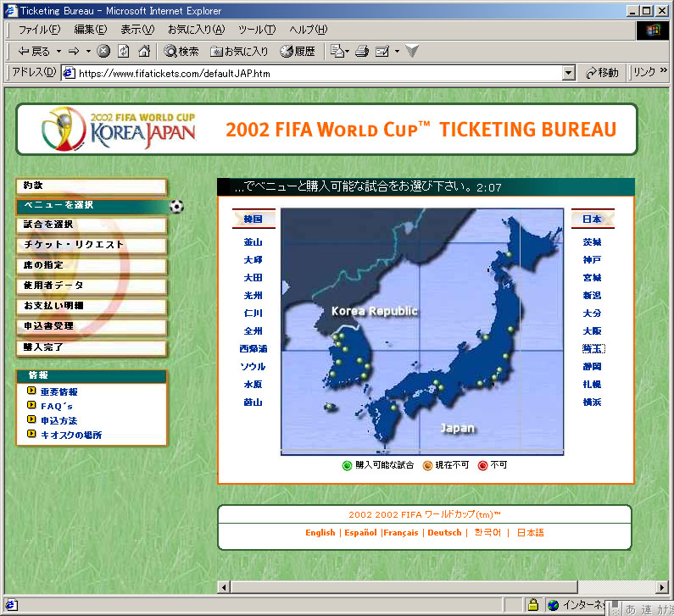Open the 重要情報 link
Viewport: 674px width, 616px height.
tap(58, 391)
